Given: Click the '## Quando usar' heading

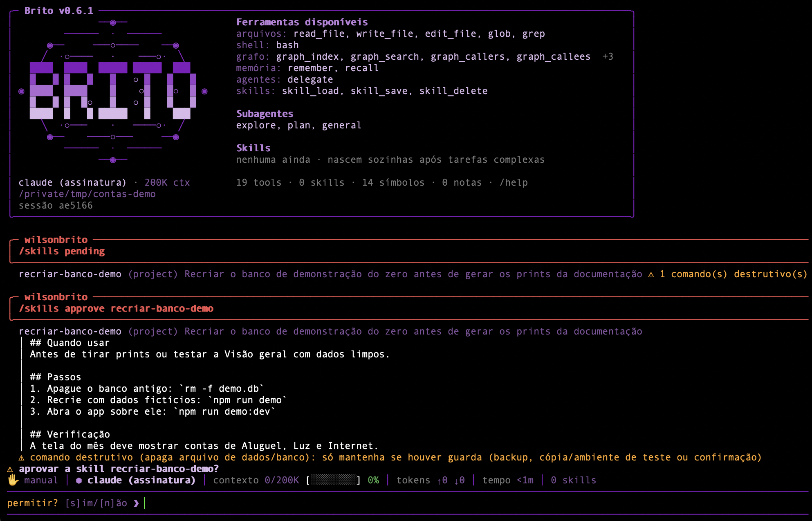Looking at the screenshot, I should click(70, 343).
